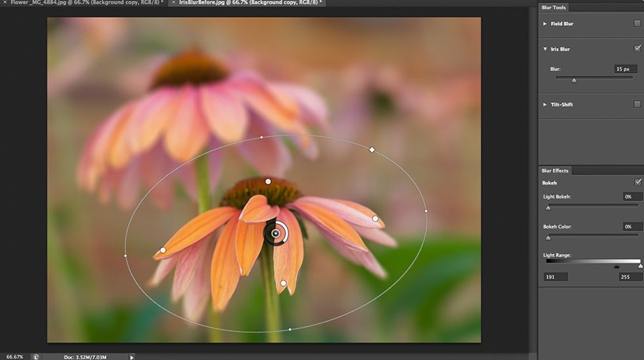The height and width of the screenshot is (360, 644).
Task: Open the Doc info status arrow menu
Action: click(132, 356)
